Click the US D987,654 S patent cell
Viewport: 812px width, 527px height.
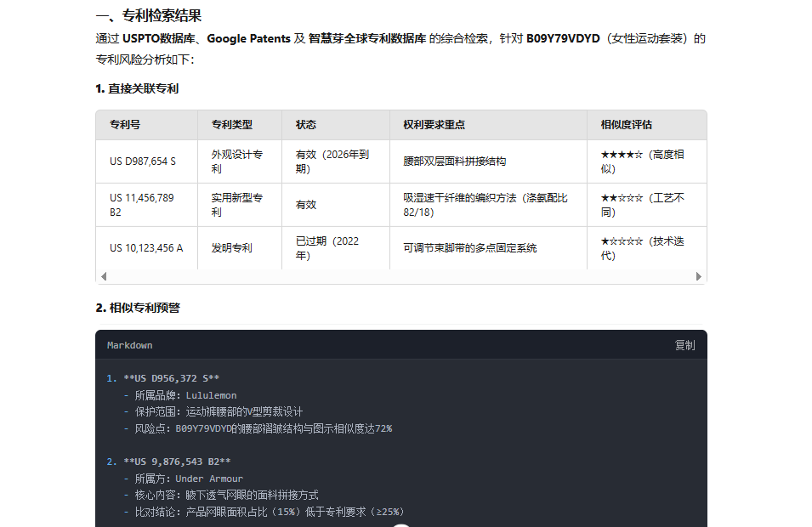click(143, 161)
